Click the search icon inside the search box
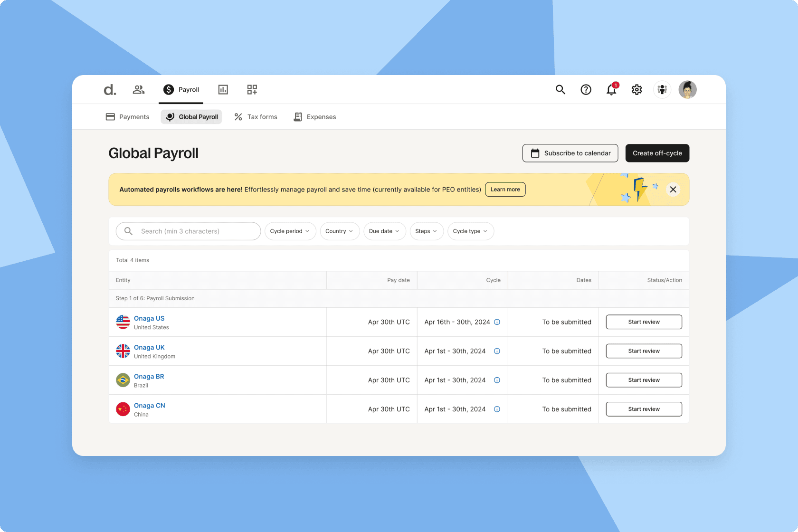The width and height of the screenshot is (798, 532). (x=128, y=231)
